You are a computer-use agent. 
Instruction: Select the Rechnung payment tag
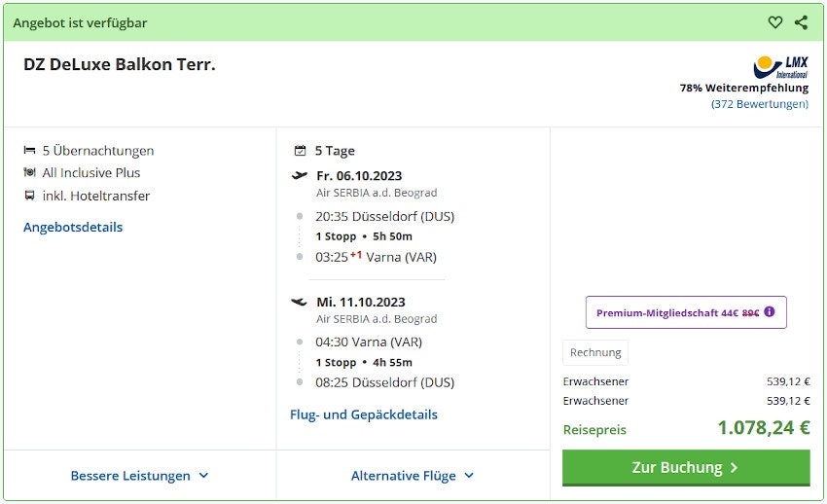pyautogui.click(x=595, y=352)
